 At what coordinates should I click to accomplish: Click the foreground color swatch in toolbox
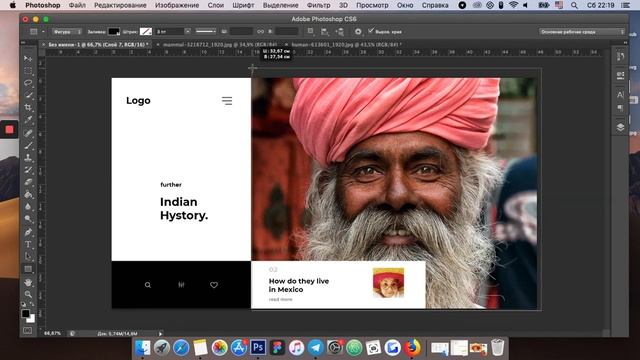pos(25,313)
